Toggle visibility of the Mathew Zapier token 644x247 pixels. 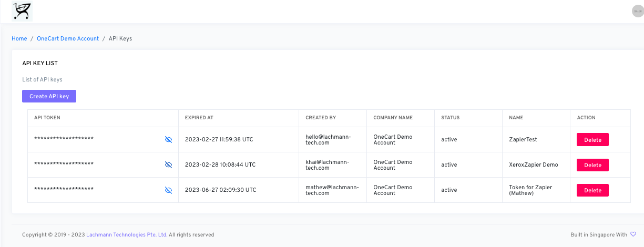point(168,190)
